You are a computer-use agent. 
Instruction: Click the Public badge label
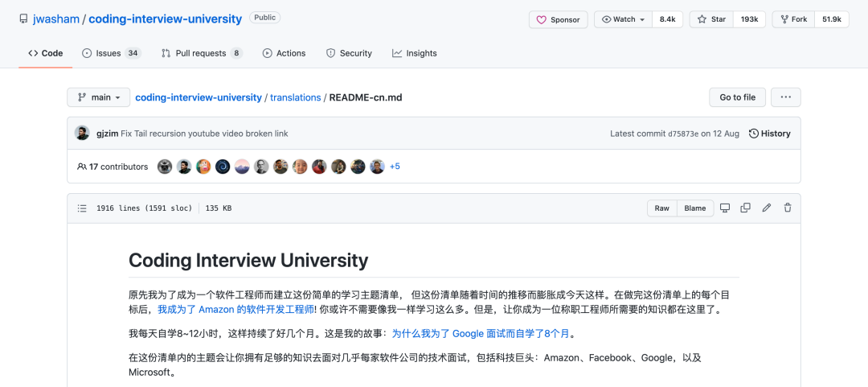point(265,17)
